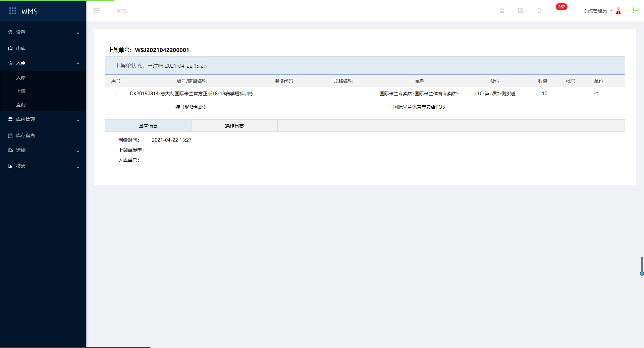This screenshot has height=348, width=644.
Task: Click the 设置 gear icon in sidebar
Action: coord(10,32)
